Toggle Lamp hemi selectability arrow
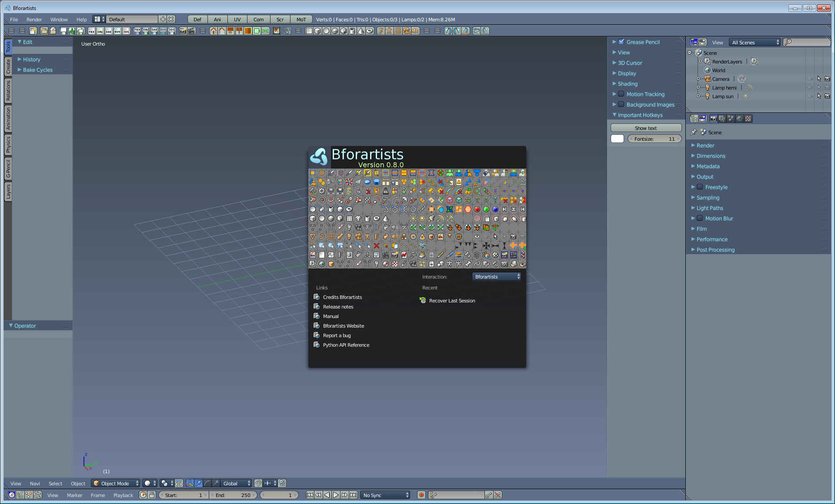835x504 pixels. [819, 87]
